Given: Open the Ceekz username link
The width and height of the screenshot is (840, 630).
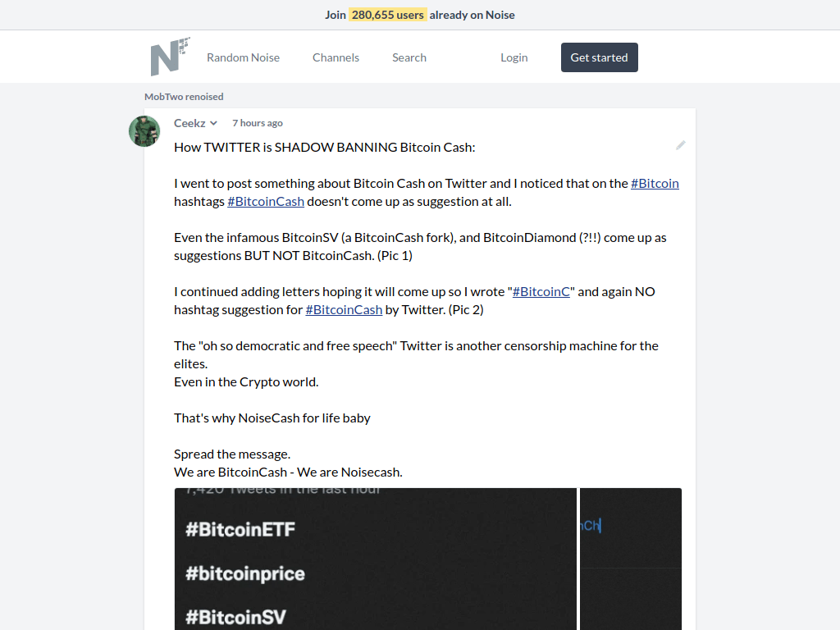Looking at the screenshot, I should [189, 123].
